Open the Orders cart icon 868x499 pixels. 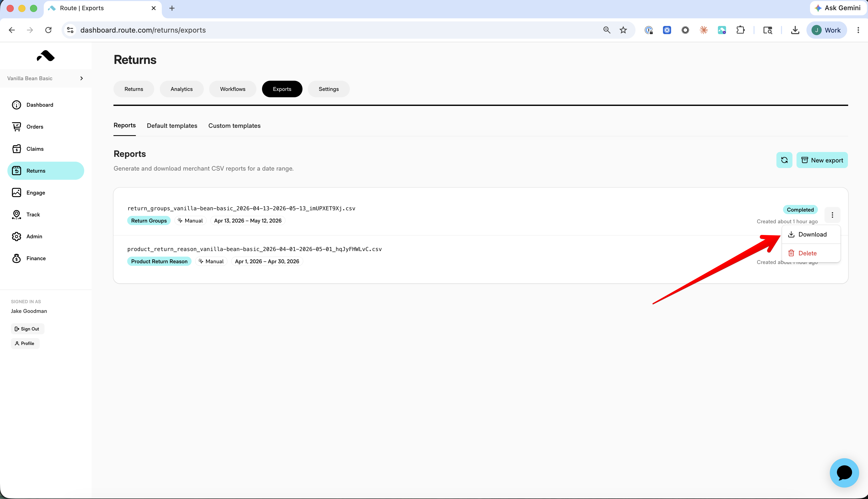tap(17, 127)
